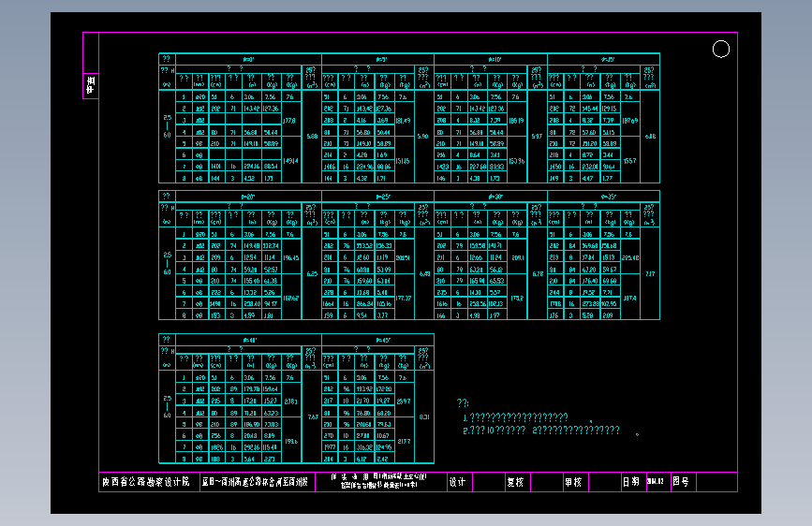Click the 图号 label in the title block
The height and width of the screenshot is (526, 812).
tap(681, 481)
